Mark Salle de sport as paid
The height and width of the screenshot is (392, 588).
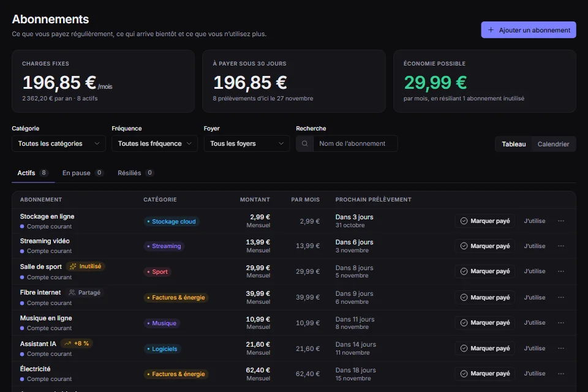tap(485, 271)
